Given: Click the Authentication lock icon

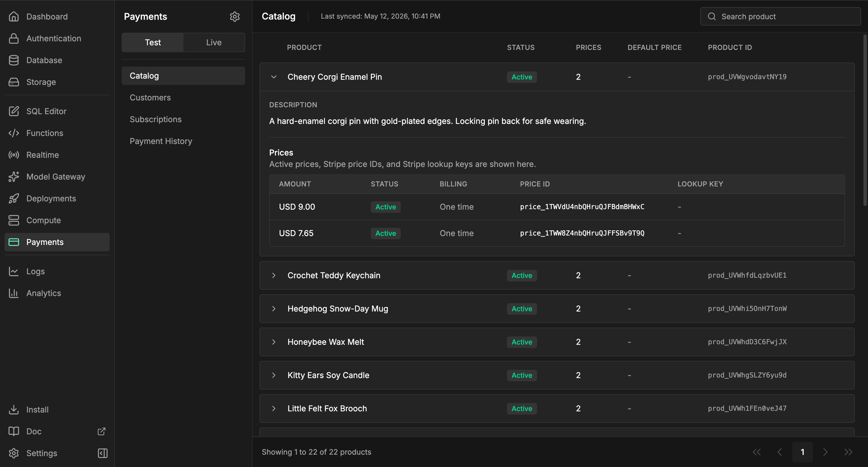Looking at the screenshot, I should coord(14,38).
